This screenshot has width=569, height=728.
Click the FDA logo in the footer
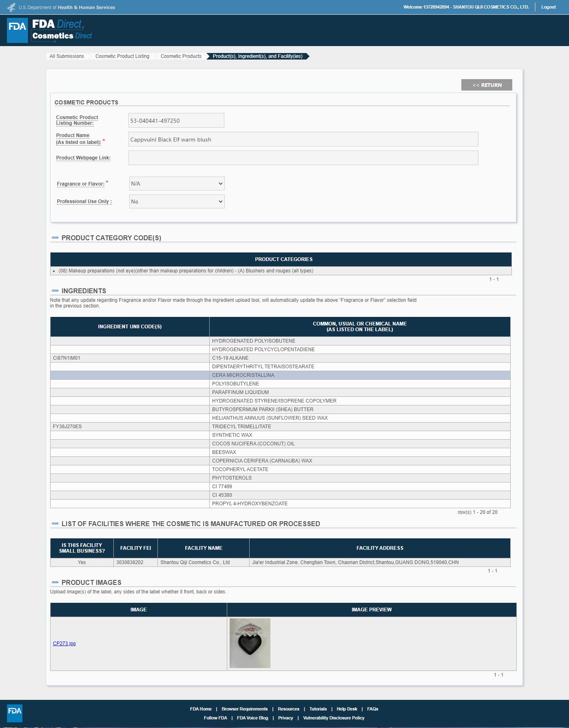(15, 713)
